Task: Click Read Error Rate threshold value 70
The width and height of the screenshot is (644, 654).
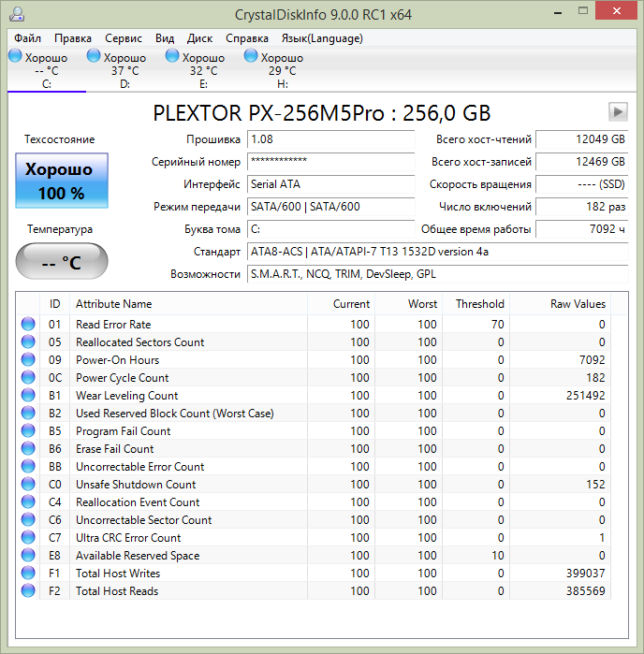Action: (x=497, y=324)
